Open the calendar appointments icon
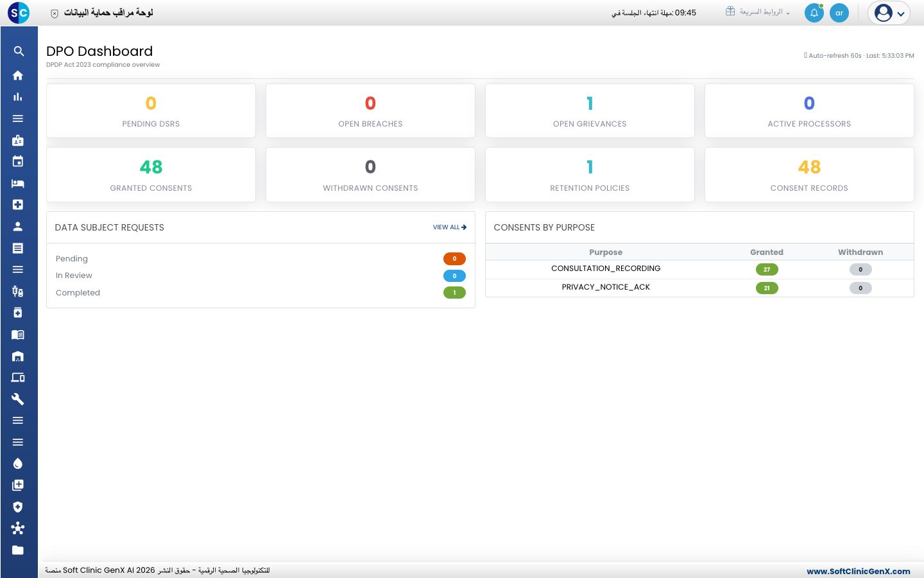 tap(18, 161)
